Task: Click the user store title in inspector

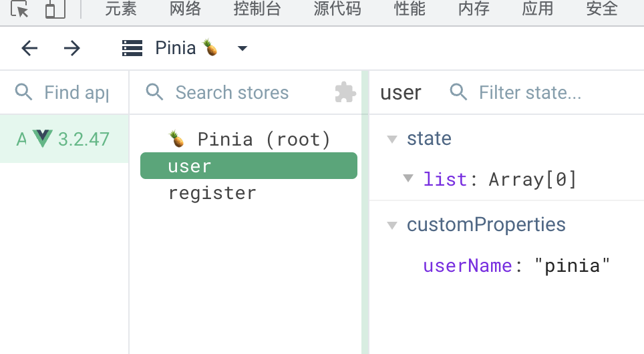Action: [401, 92]
